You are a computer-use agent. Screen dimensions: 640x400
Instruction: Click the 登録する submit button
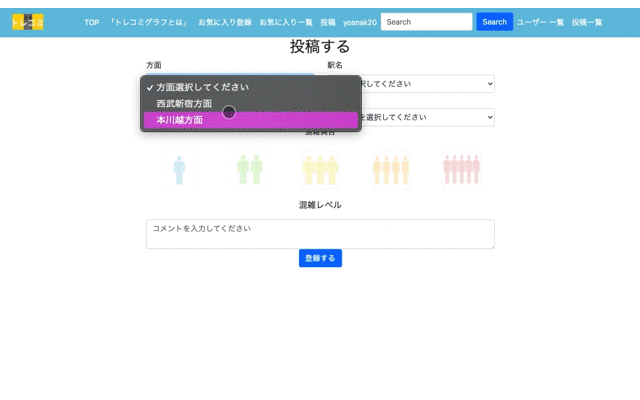tap(320, 258)
